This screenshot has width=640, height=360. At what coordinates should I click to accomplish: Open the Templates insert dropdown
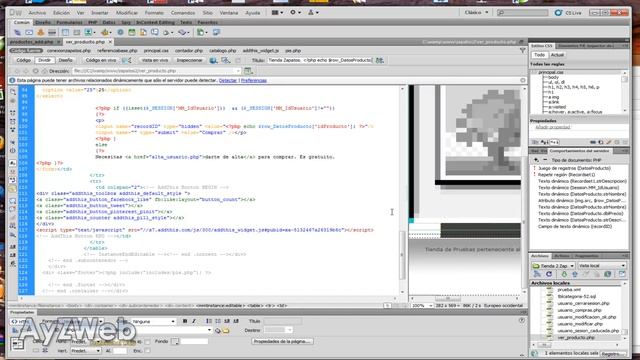(202, 32)
